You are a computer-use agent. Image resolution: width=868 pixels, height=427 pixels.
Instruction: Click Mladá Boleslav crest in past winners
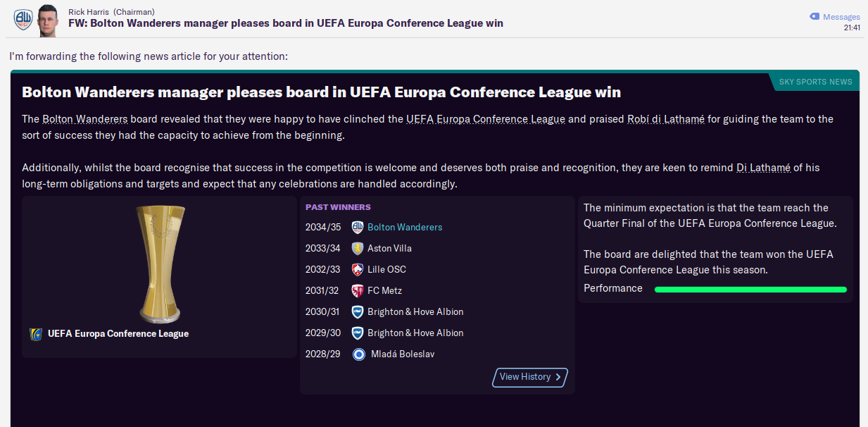pyautogui.click(x=359, y=354)
